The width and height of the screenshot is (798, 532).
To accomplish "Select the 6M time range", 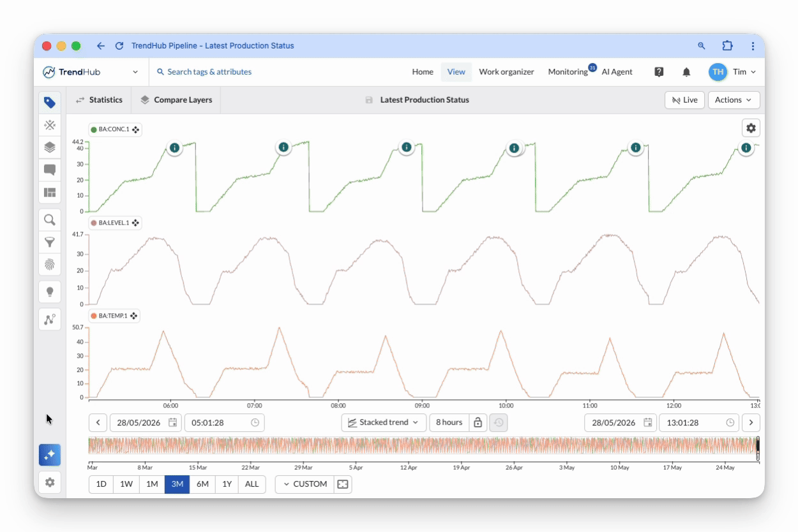I will point(202,484).
